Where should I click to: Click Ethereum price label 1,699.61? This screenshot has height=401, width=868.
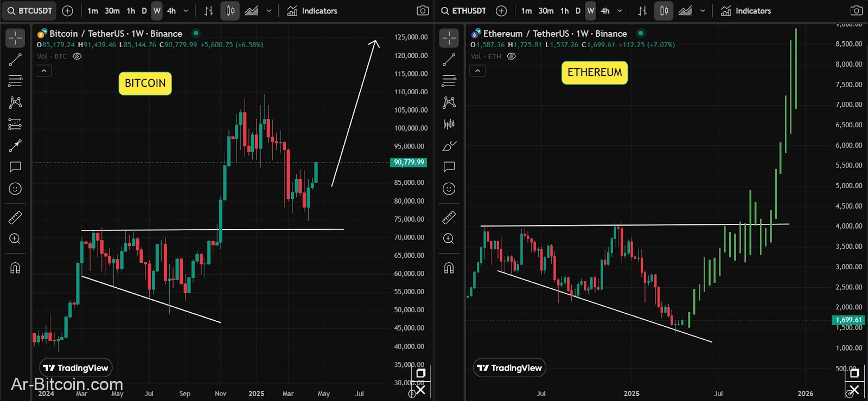[849, 320]
